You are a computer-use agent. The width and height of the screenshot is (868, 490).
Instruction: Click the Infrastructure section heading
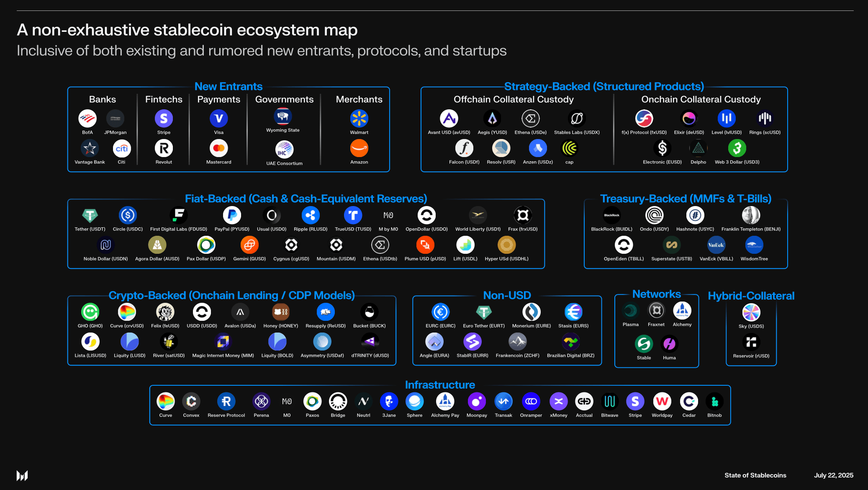tap(440, 384)
